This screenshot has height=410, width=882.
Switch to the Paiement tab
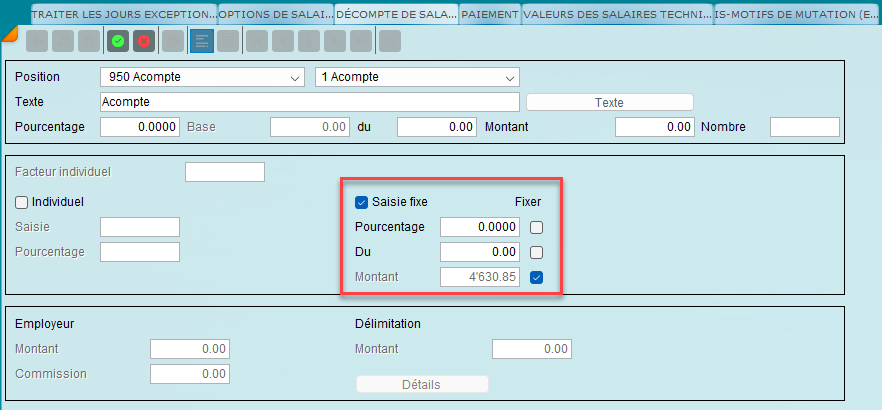click(x=489, y=15)
